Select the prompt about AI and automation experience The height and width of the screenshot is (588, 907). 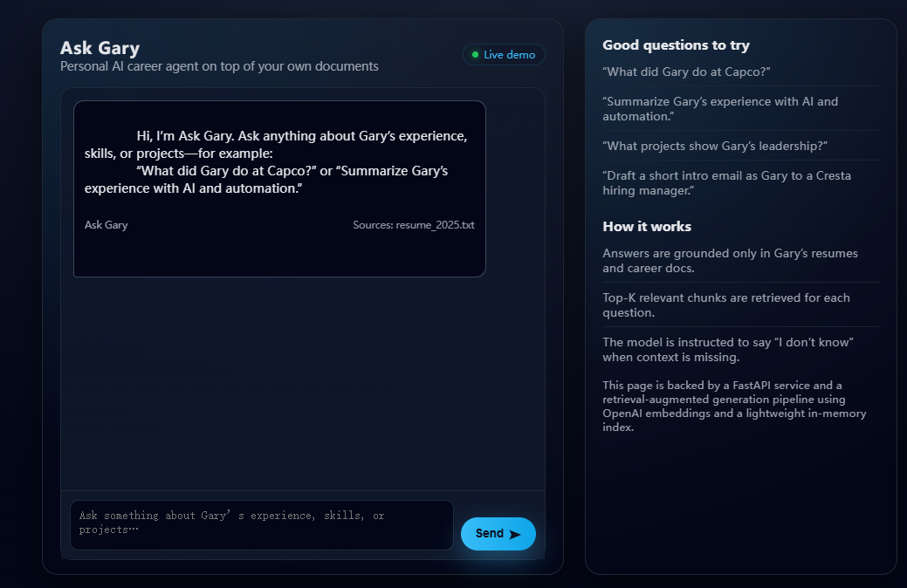pyautogui.click(x=720, y=108)
